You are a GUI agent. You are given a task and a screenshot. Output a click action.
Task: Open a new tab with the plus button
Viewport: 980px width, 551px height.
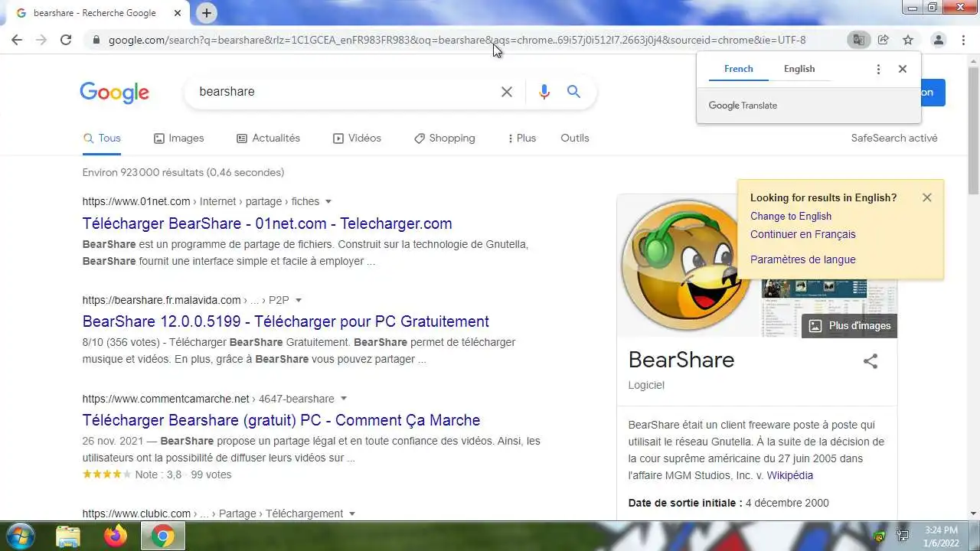pos(207,13)
